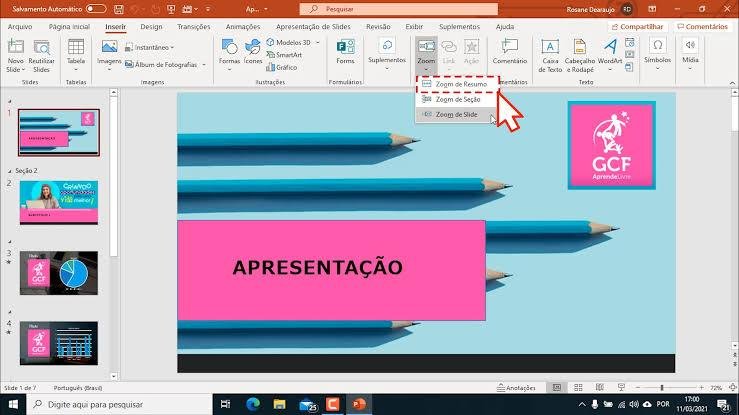Insert a Tabela from the ribbon

76,56
